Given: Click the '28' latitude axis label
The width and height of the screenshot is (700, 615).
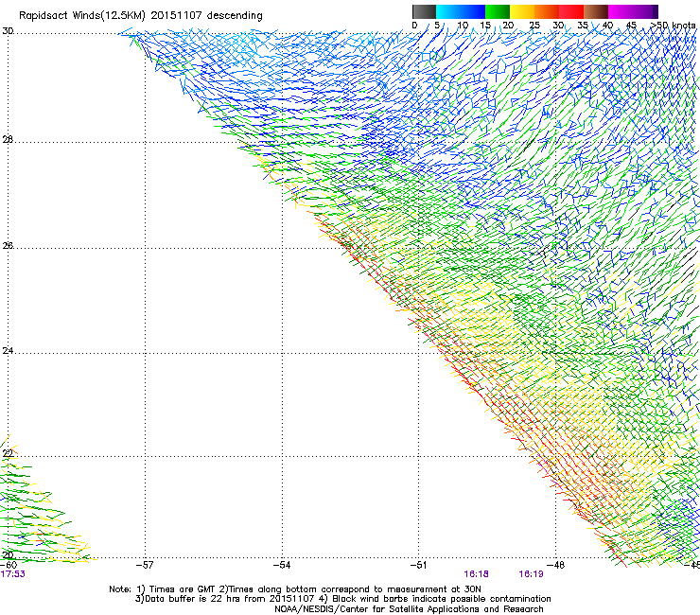Looking at the screenshot, I should point(8,140).
